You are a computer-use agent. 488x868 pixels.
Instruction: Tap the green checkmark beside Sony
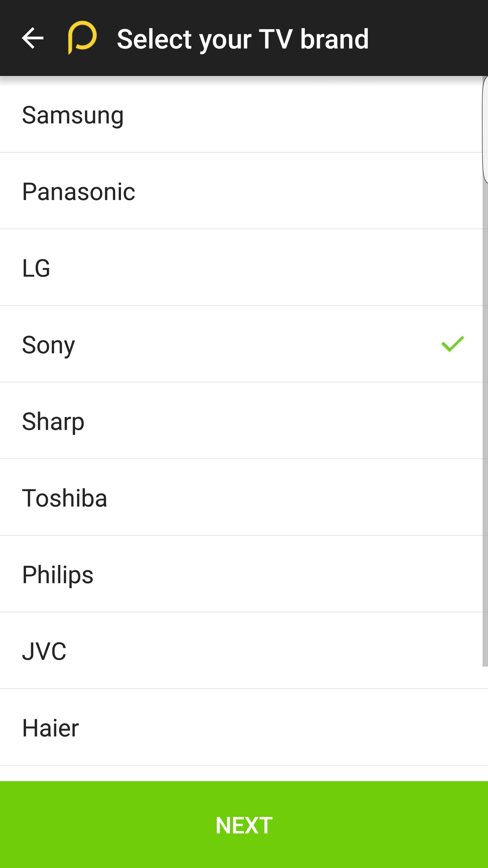[452, 344]
